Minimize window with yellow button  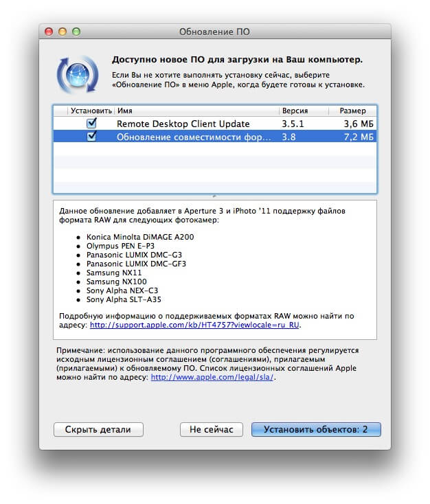63,32
